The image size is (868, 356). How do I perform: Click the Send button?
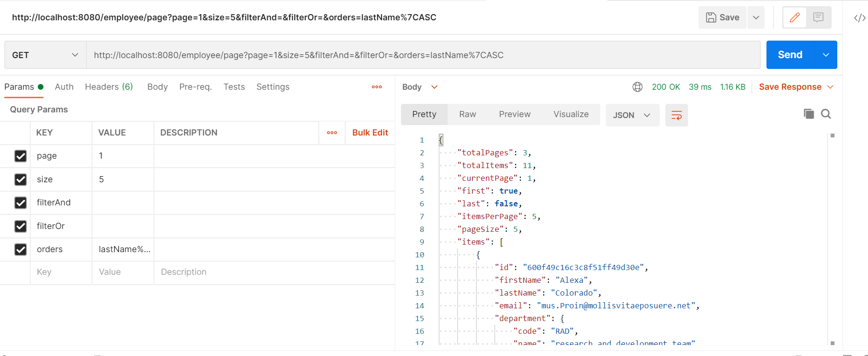(790, 55)
